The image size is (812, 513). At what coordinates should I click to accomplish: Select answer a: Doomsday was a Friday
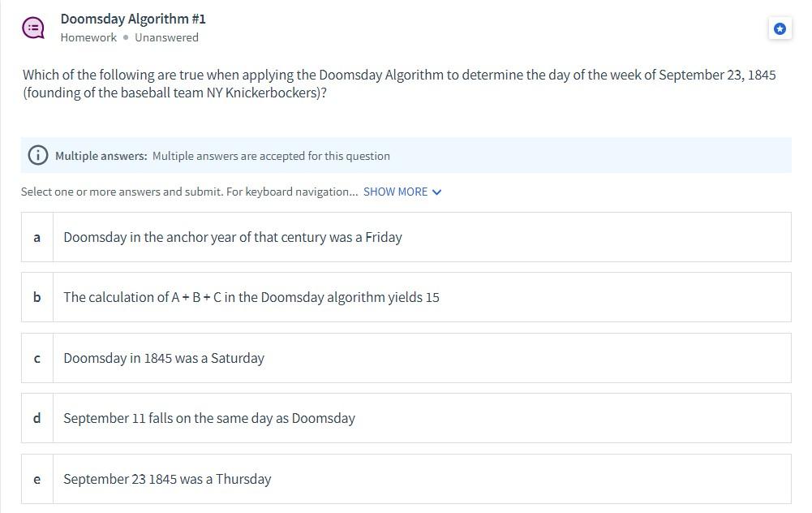pyautogui.click(x=406, y=237)
